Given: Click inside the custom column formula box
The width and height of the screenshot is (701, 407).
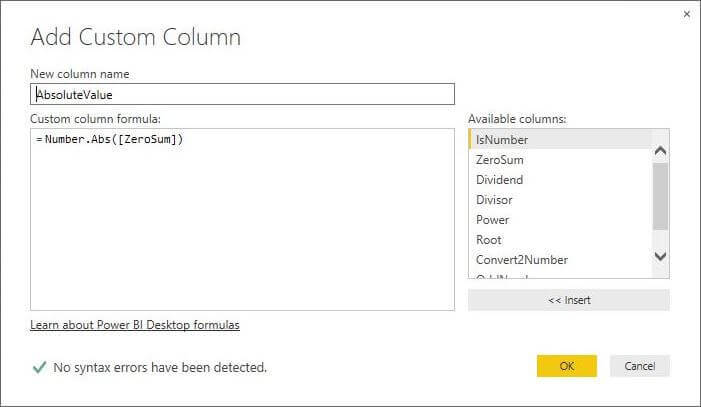Looking at the screenshot, I should [x=242, y=220].
